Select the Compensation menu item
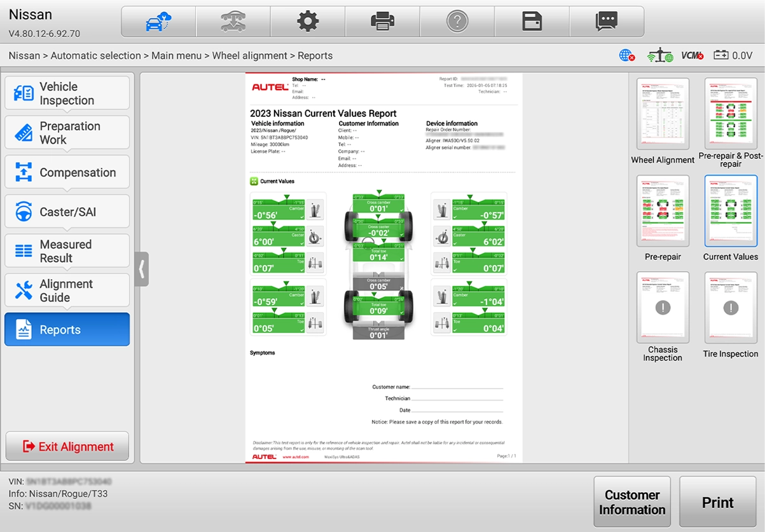This screenshot has height=532, width=765. tap(67, 172)
